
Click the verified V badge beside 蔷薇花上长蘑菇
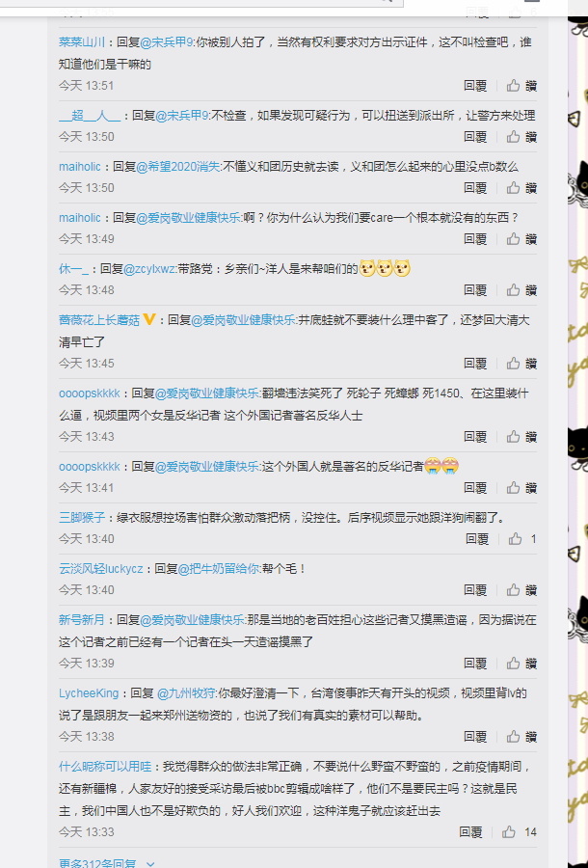pos(148,319)
